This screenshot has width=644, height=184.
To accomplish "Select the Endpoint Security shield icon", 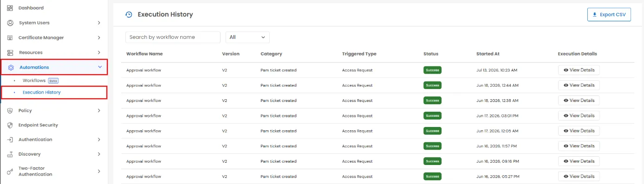I will [x=10, y=125].
